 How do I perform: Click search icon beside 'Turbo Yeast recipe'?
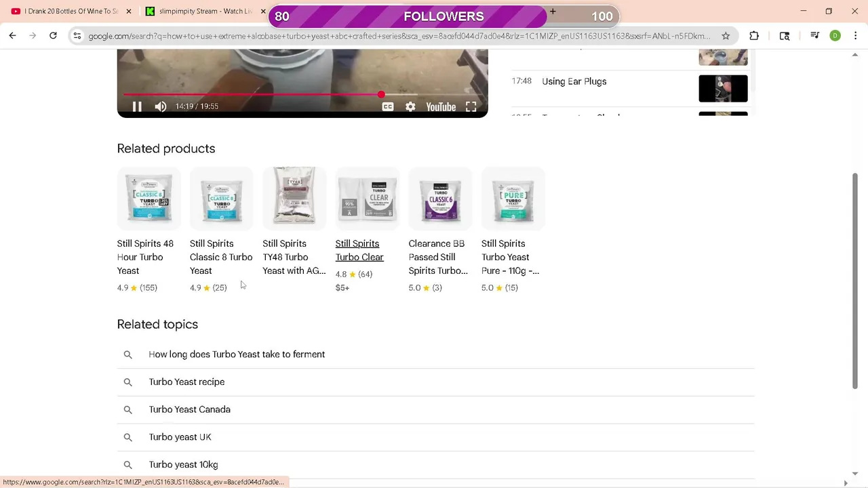[127, 382]
